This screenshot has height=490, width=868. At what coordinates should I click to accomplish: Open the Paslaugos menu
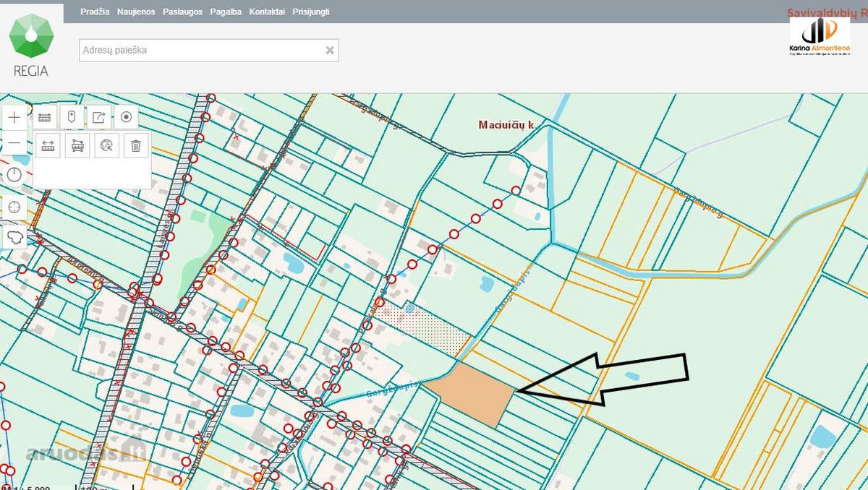183,12
